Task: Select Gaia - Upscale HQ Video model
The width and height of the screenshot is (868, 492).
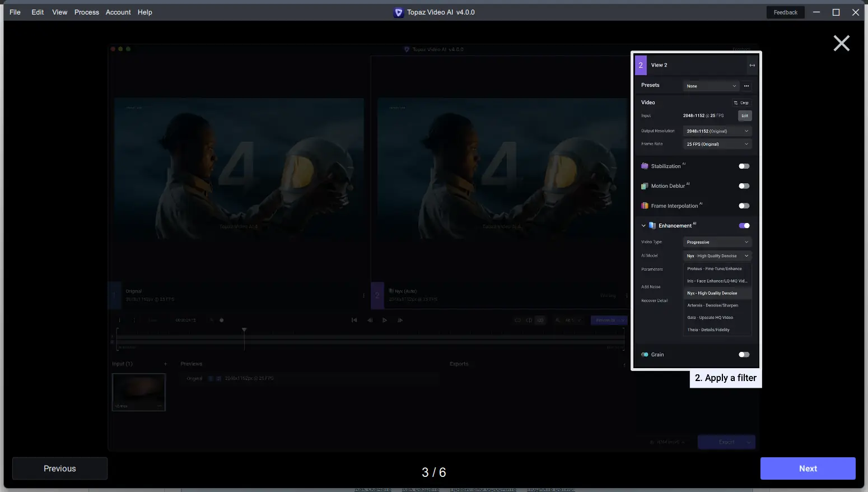Action: pyautogui.click(x=718, y=318)
